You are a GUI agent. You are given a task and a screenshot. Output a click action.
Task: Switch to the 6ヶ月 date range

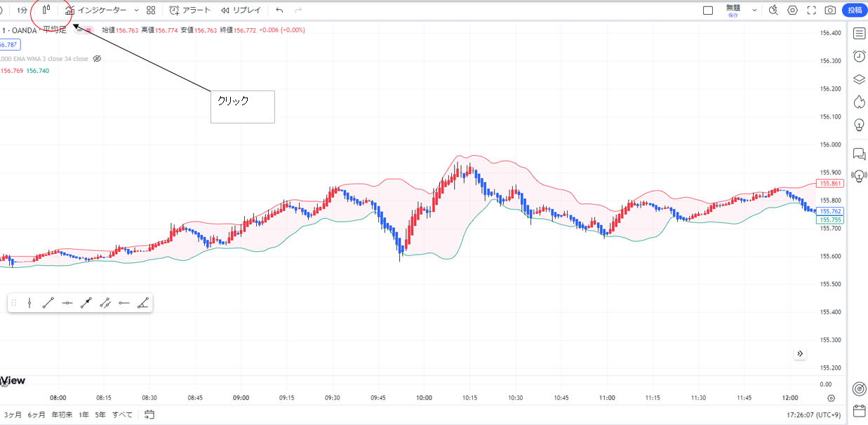coord(36,414)
